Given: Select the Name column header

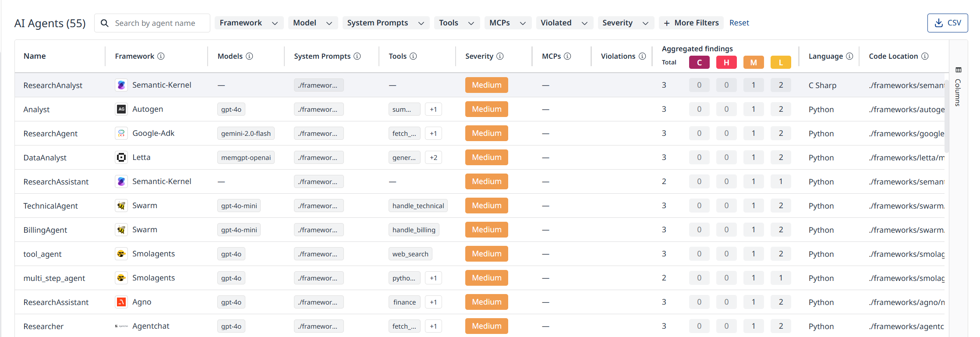Looking at the screenshot, I should [x=35, y=56].
